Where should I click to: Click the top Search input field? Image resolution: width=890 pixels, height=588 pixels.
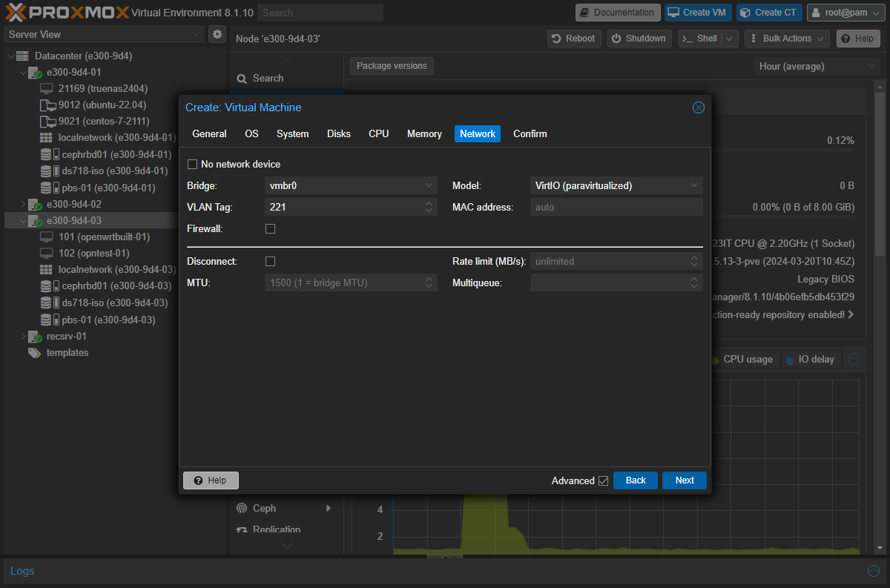320,13
